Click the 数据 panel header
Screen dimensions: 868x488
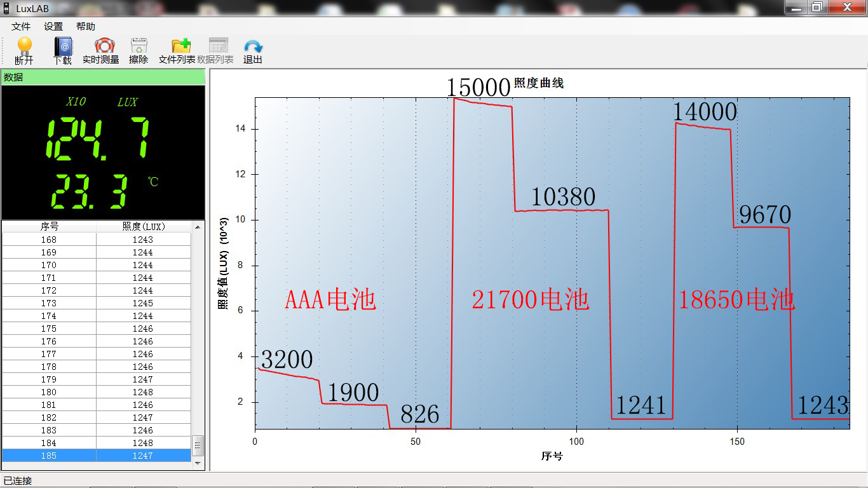(x=103, y=77)
